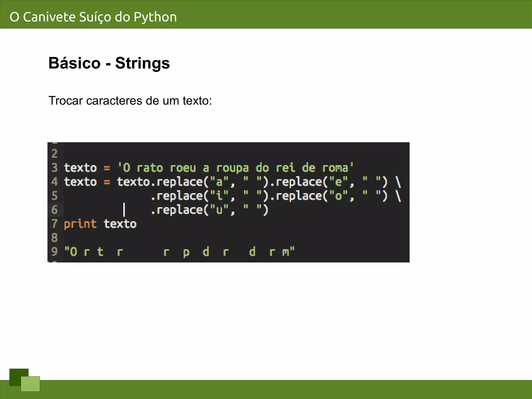Click 'texto.replace("a"' on line 4
Image resolution: width=532 pixels, height=399 pixels.
pos(173,182)
